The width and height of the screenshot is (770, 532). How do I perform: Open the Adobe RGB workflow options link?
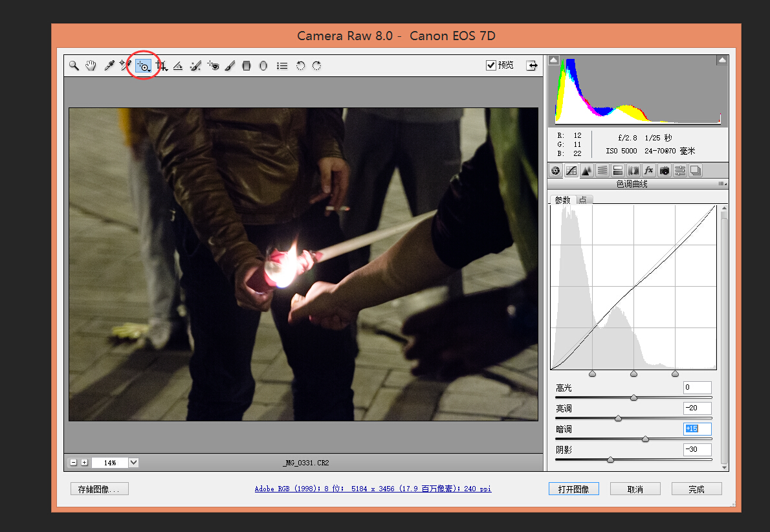[373, 489]
